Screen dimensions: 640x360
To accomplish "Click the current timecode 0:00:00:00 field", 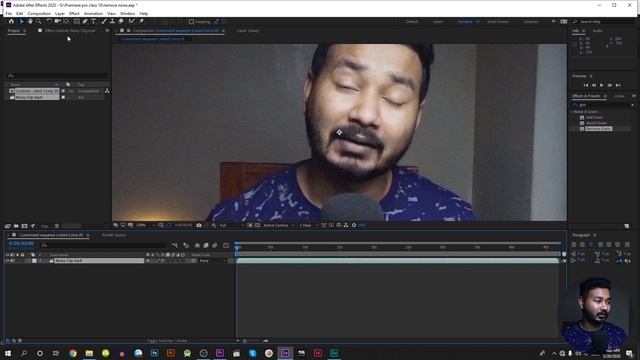I will (22, 244).
